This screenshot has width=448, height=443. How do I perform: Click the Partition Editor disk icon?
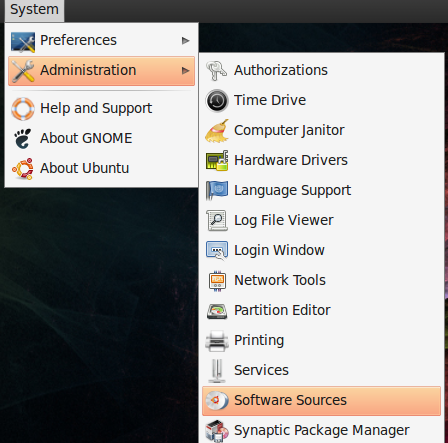click(x=217, y=311)
